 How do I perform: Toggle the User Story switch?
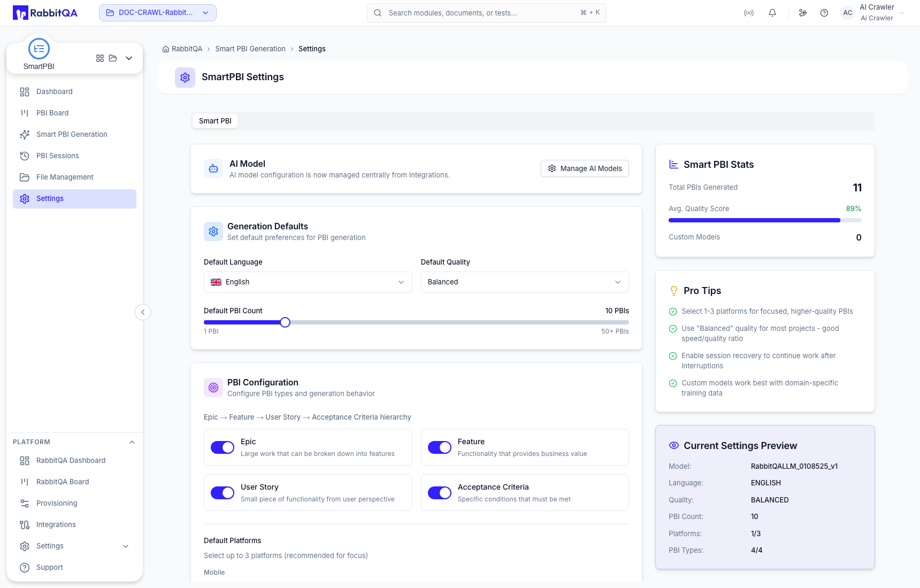pyautogui.click(x=223, y=493)
